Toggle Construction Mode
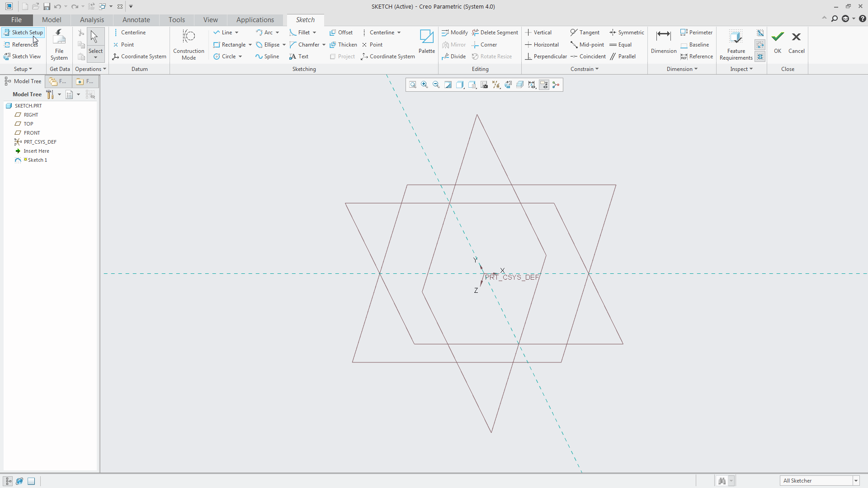This screenshot has height=488, width=868. click(189, 44)
